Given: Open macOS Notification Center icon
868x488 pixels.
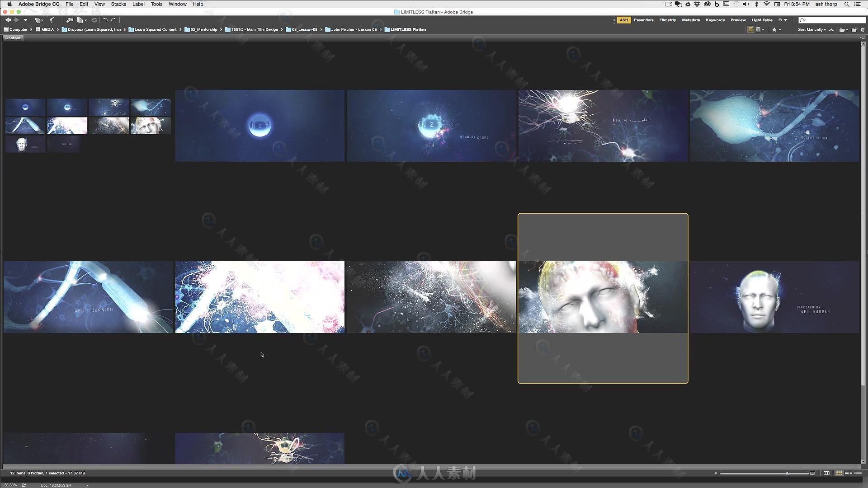Looking at the screenshot, I should coord(858,4).
